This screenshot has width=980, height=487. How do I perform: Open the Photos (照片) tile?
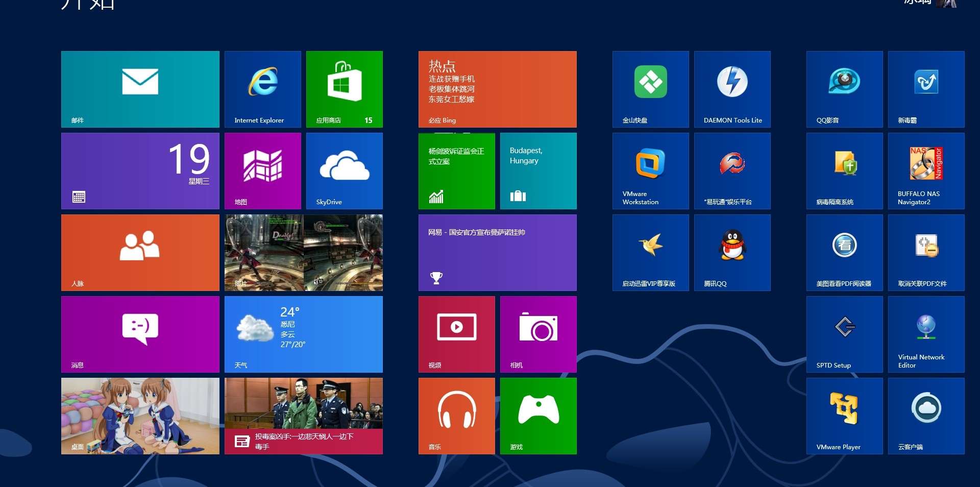pyautogui.click(x=304, y=253)
